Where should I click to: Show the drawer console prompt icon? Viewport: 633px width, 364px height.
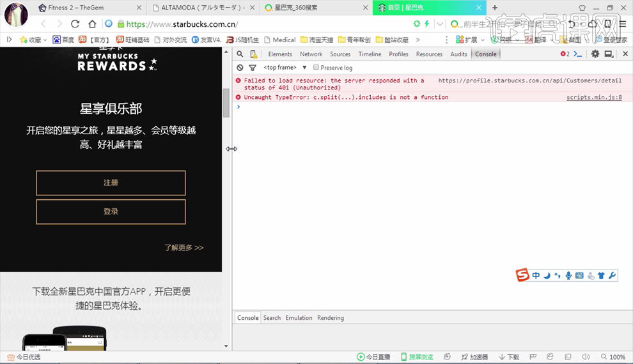pyautogui.click(x=578, y=54)
